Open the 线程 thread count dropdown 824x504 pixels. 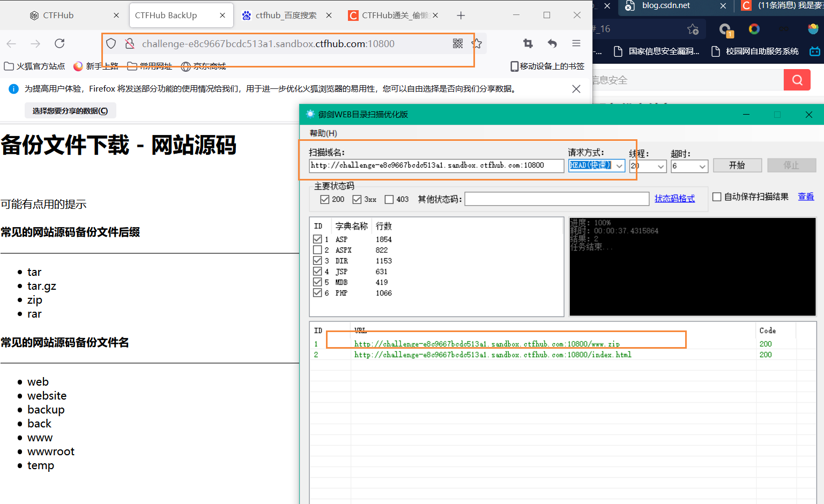[648, 166]
